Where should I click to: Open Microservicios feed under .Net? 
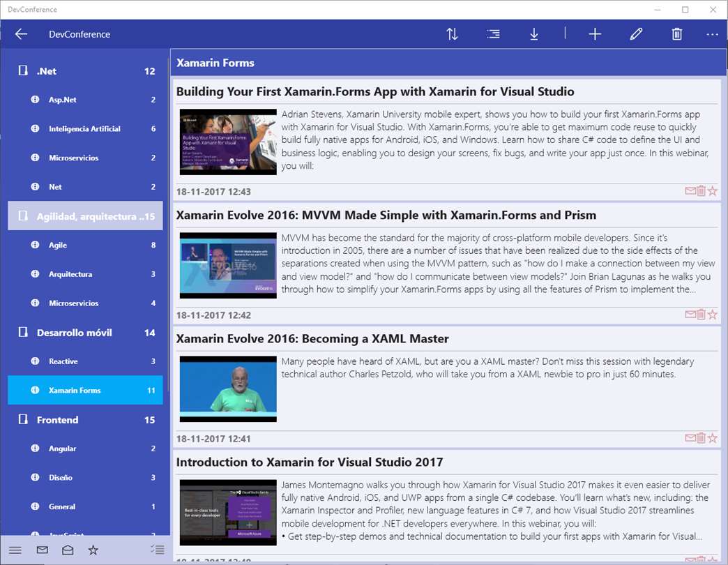coord(86,158)
